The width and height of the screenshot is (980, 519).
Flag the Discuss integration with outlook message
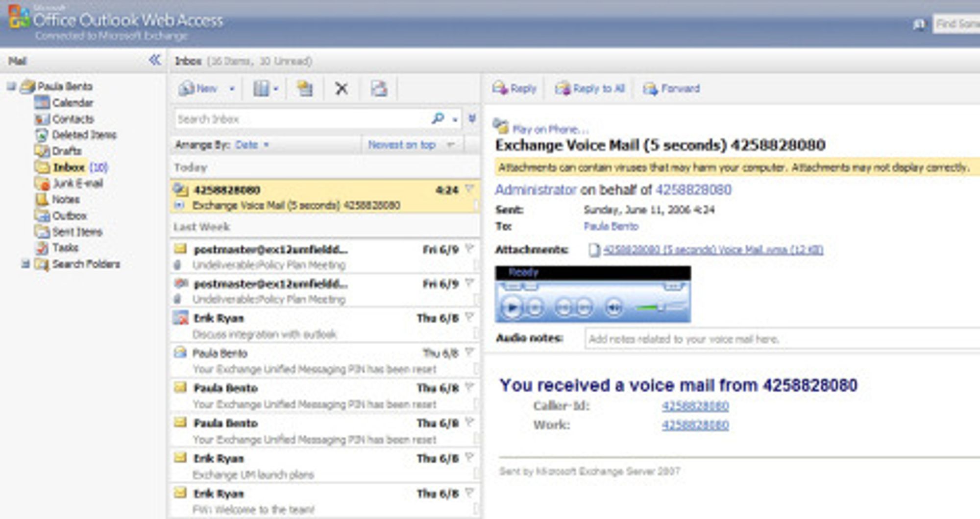469,317
